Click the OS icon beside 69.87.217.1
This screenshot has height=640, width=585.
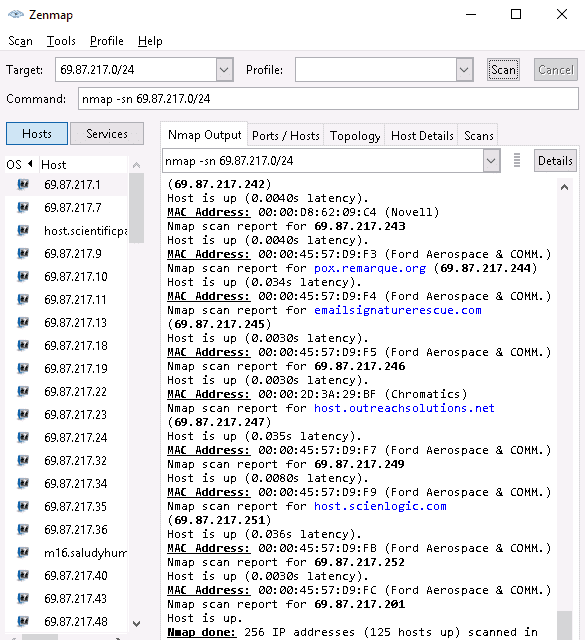[23, 185]
